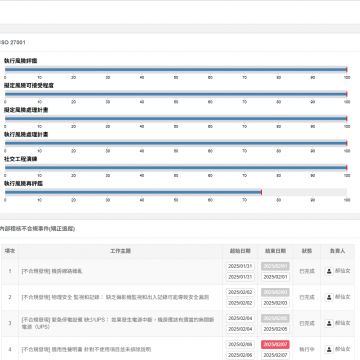Open the 機房線路雜亂 nonconformity item

(x=52, y=271)
